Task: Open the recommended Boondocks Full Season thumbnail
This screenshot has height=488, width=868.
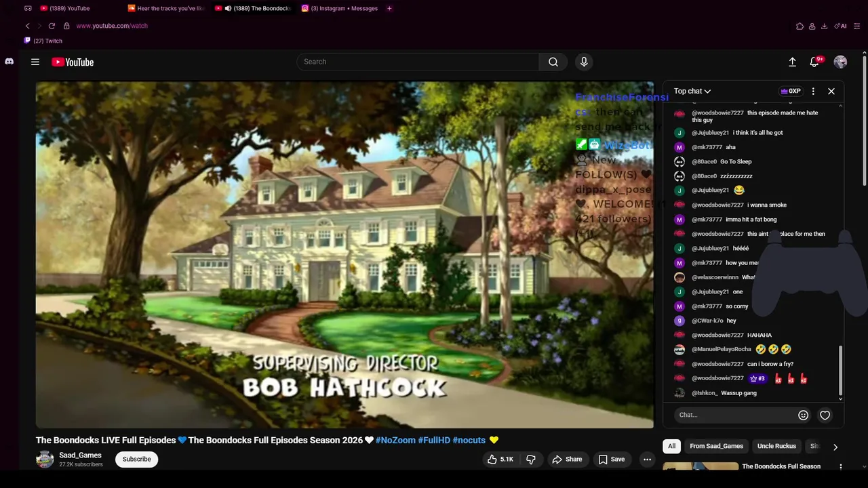Action: click(x=701, y=466)
